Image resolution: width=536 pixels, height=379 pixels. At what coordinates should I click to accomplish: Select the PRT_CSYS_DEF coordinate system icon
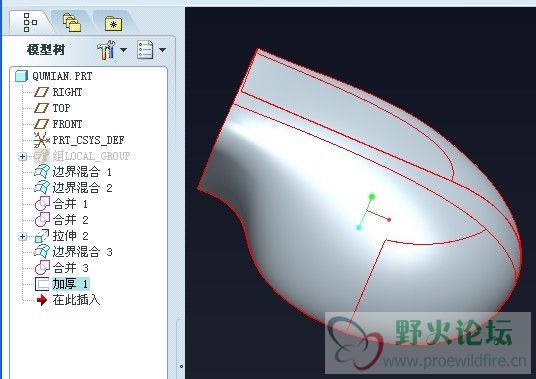(42, 140)
